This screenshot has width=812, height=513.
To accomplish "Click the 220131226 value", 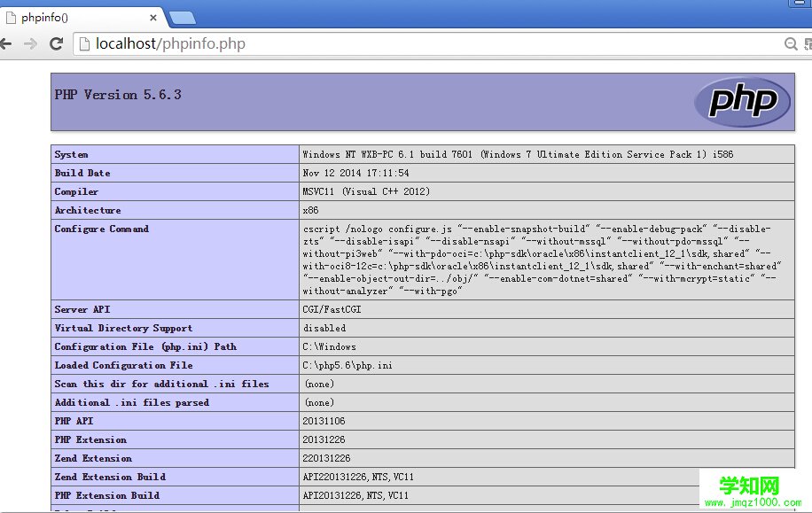I will (x=327, y=459).
